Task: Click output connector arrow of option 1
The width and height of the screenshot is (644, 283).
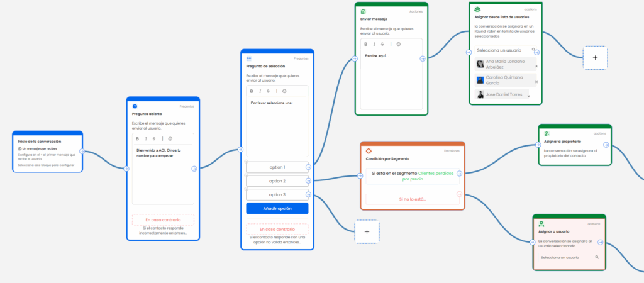Action: pos(308,167)
